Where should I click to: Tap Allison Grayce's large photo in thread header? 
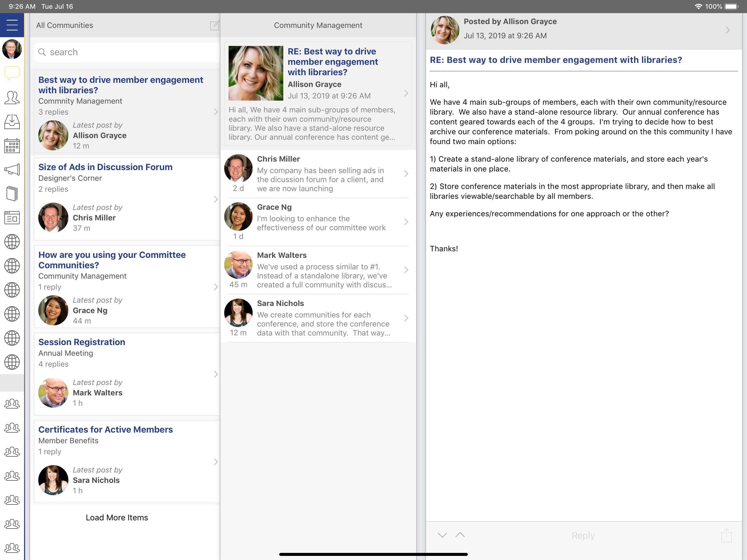point(256,73)
